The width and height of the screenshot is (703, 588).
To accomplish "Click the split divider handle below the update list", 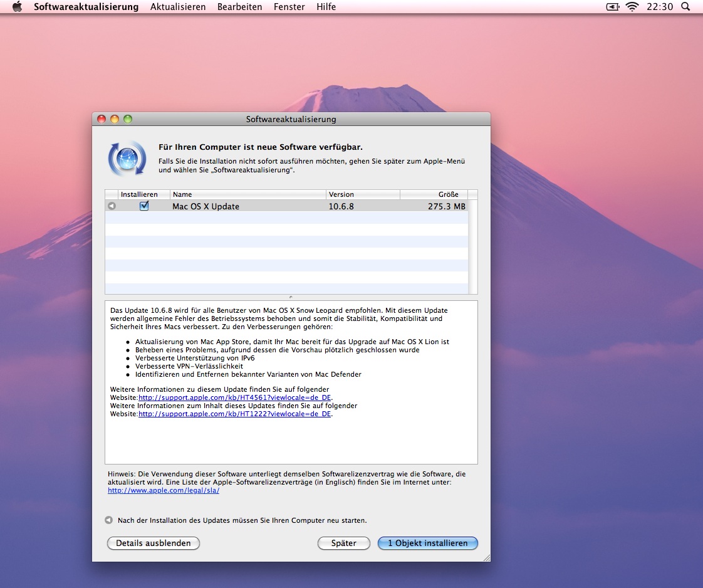I will (291, 297).
